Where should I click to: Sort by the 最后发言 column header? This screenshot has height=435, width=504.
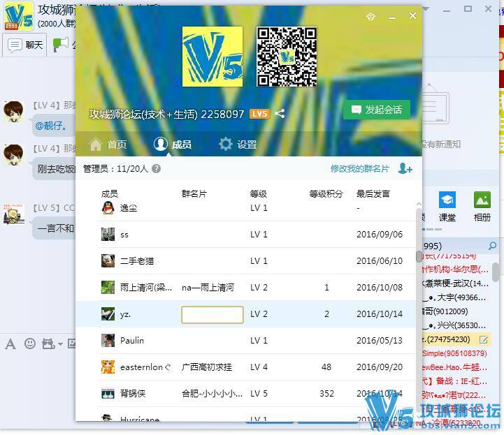[x=373, y=193]
